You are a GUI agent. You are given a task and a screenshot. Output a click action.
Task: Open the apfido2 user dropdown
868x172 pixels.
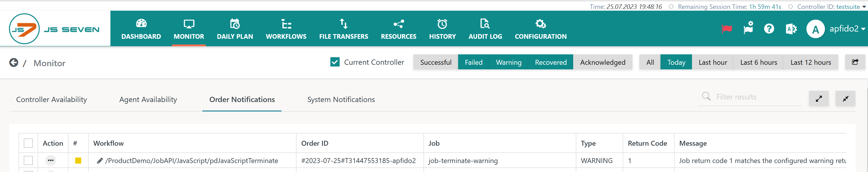tap(847, 29)
